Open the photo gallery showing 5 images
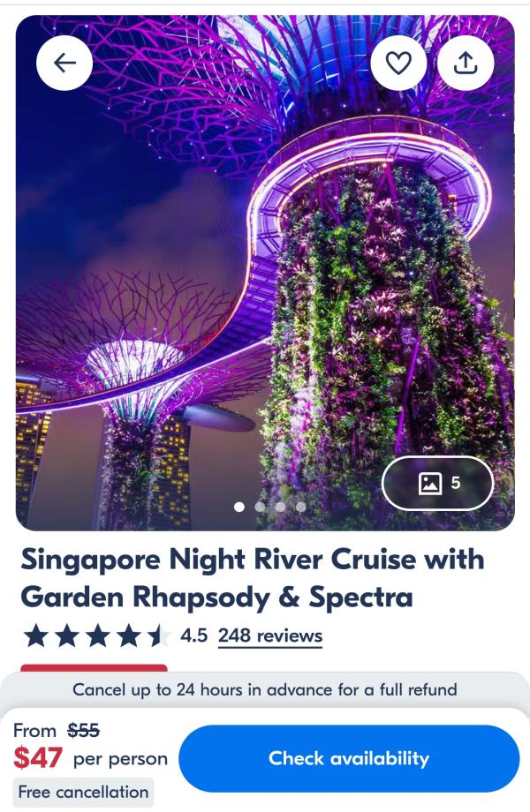The height and width of the screenshot is (812, 530). [438, 483]
